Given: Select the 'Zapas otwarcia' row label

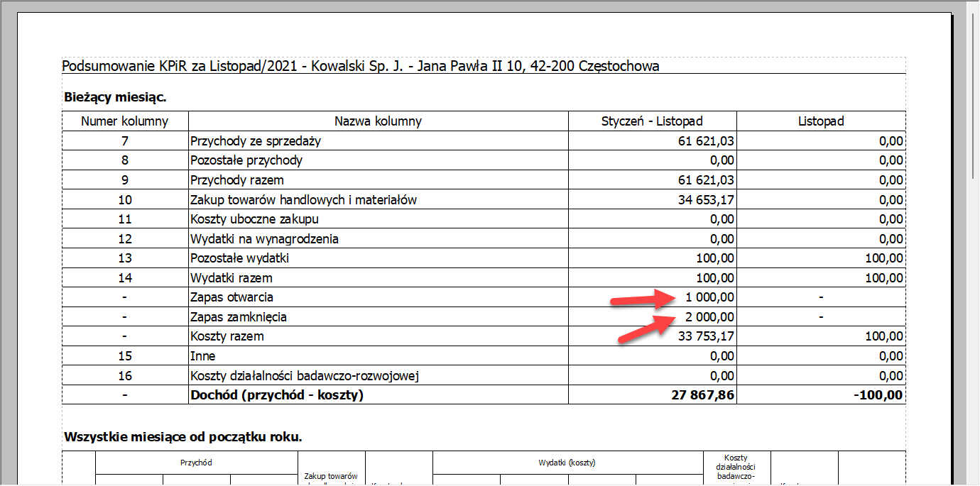Looking at the screenshot, I should [232, 297].
